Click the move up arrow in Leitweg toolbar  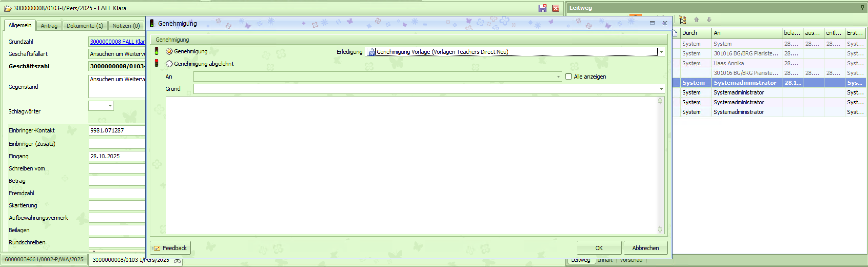click(x=696, y=20)
